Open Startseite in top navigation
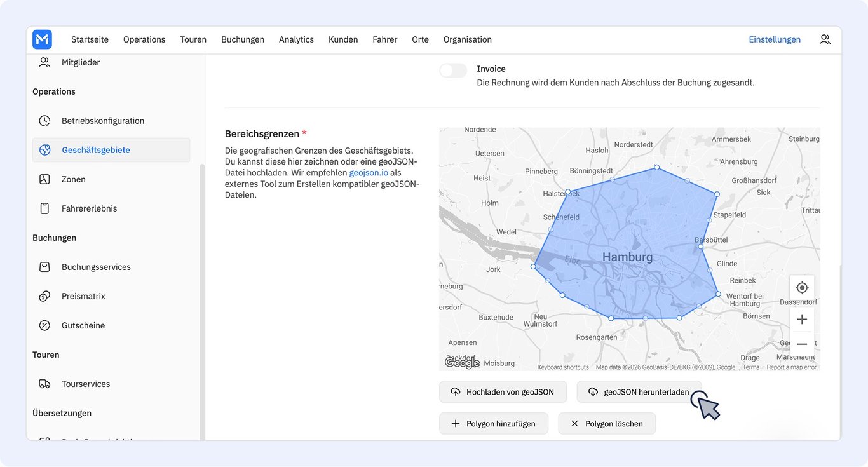 tap(90, 39)
